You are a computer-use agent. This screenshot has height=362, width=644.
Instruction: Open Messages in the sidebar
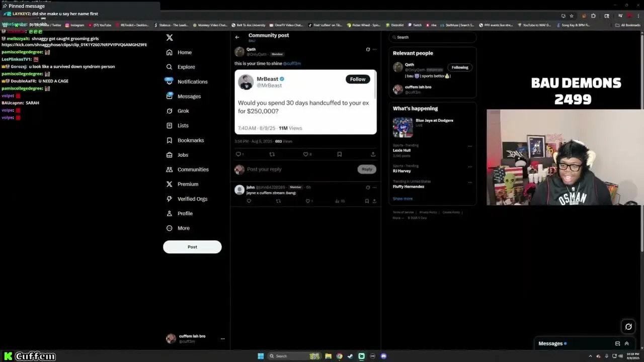point(184,96)
